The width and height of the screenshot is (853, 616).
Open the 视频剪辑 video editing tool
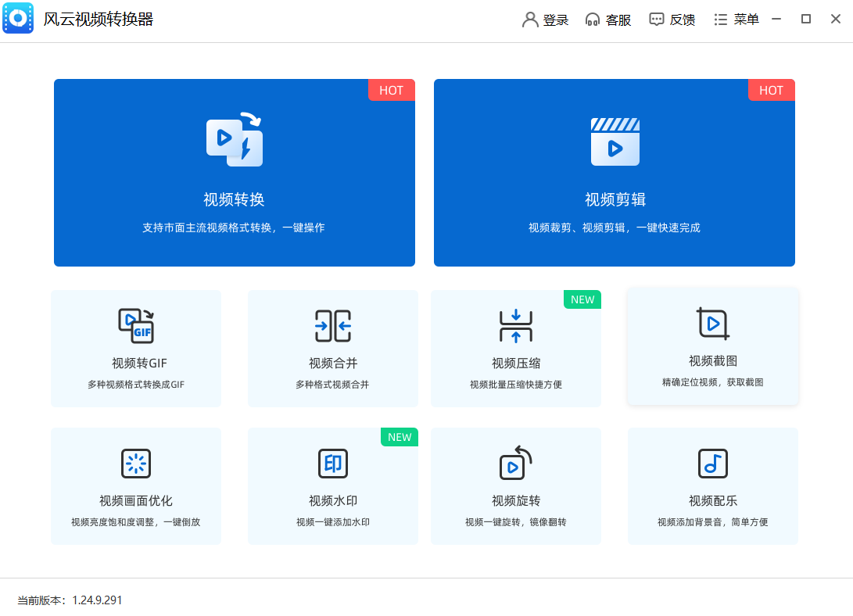[x=614, y=172]
